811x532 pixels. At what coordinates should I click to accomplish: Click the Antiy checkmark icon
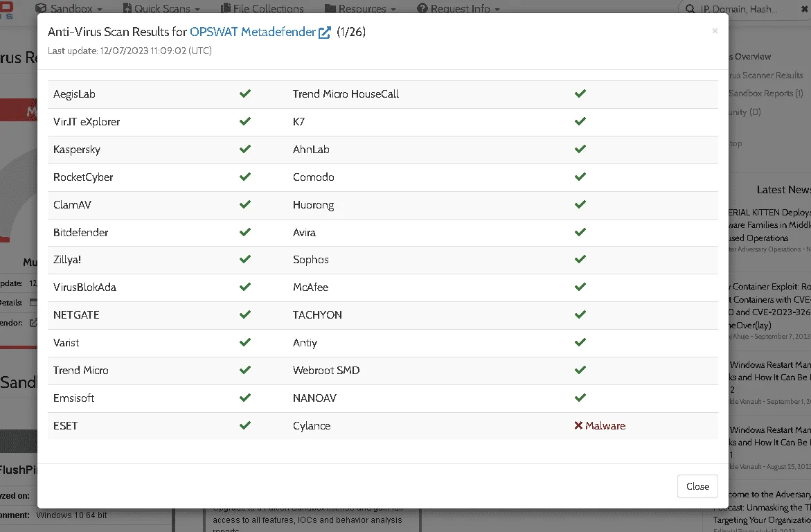580,342
